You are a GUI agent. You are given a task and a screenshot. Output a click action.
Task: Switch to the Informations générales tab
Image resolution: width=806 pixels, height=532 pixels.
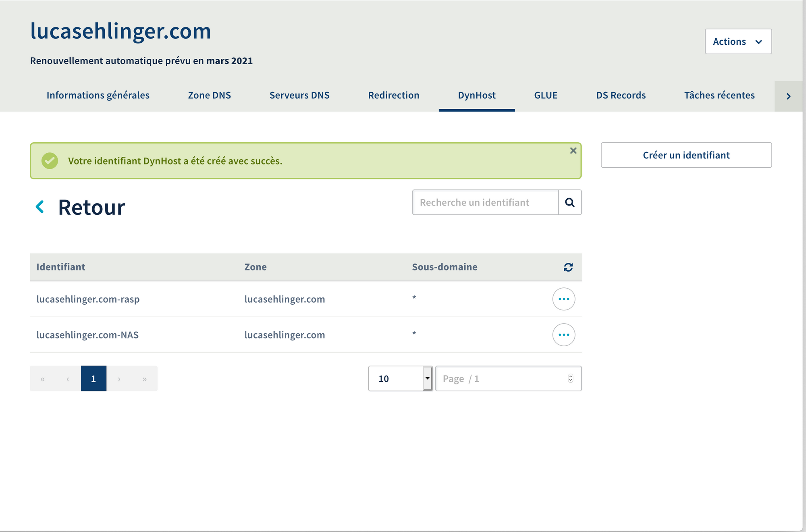click(98, 95)
